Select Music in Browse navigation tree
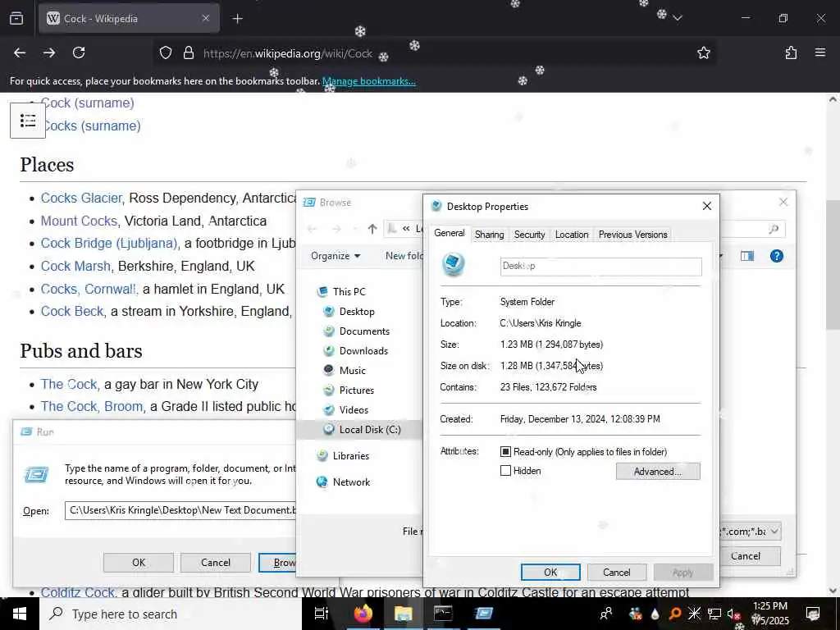This screenshot has width=840, height=630. tap(352, 371)
